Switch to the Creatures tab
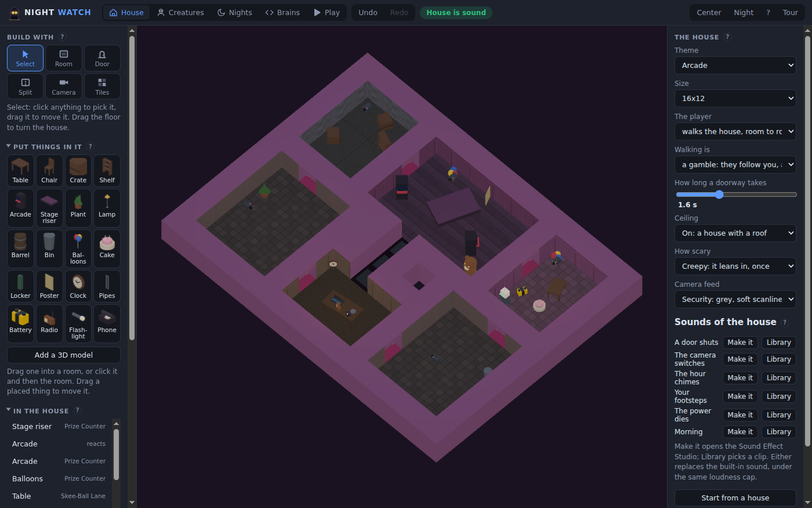Viewport: 812px width, 508px height. 180,13
